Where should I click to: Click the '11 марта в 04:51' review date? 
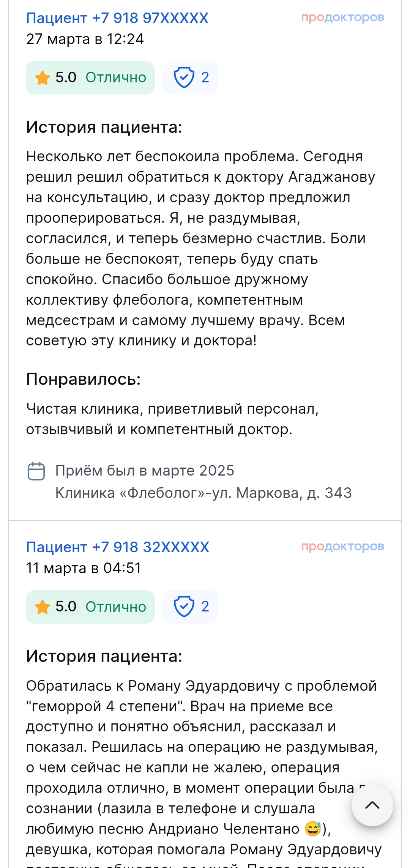click(x=84, y=568)
